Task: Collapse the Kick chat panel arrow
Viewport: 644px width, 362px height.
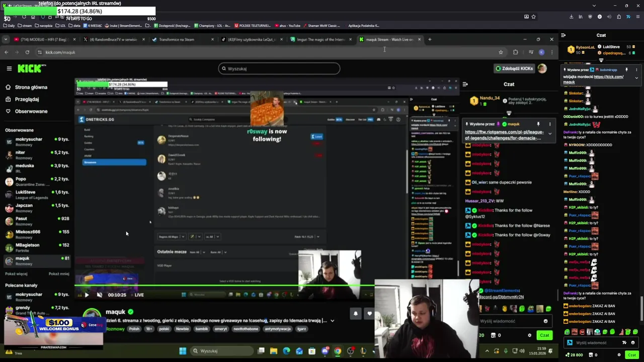Action: tap(465, 84)
